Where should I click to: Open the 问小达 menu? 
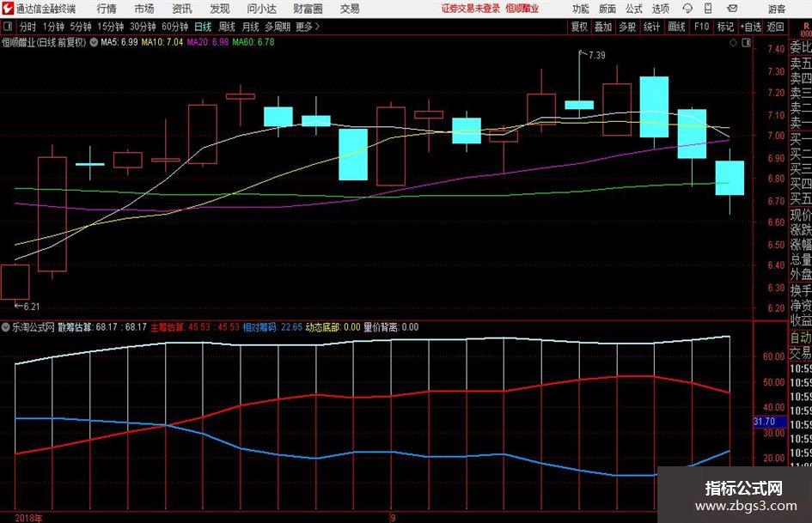point(261,9)
